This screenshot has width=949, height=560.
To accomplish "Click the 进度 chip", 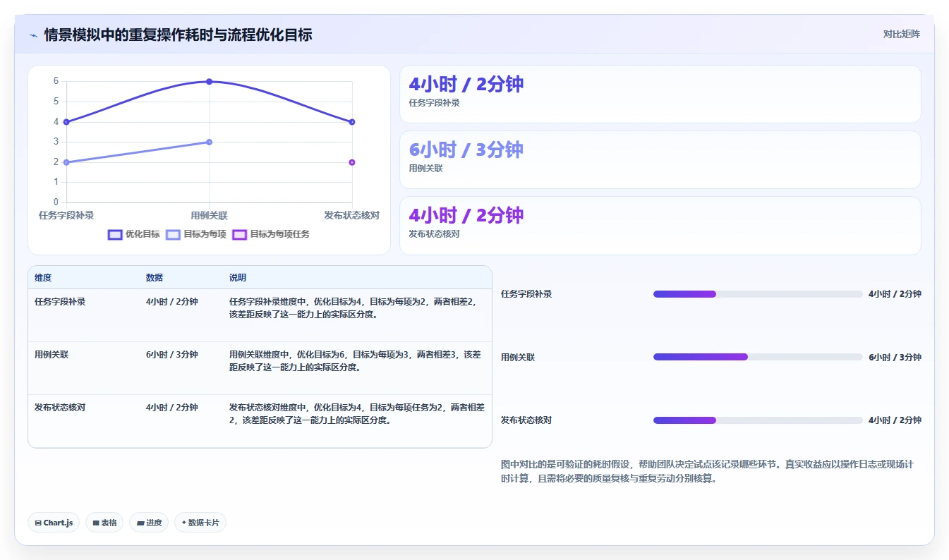I will pos(149,523).
